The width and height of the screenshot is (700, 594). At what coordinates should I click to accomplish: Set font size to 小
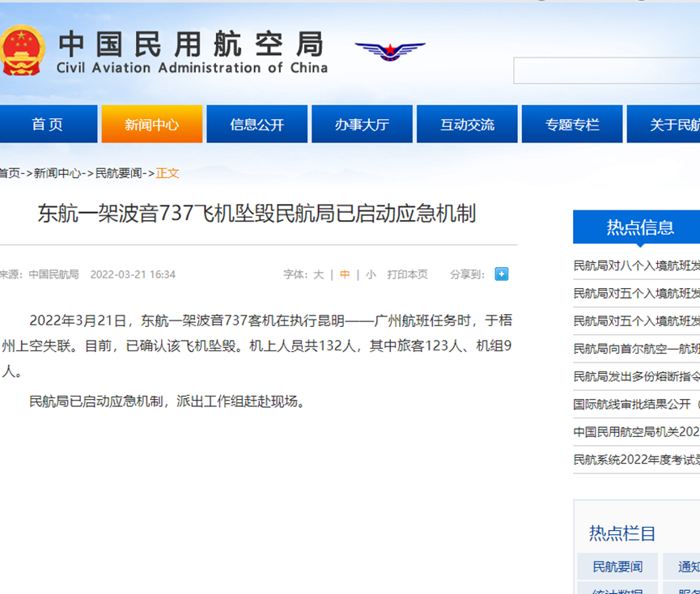click(x=371, y=274)
